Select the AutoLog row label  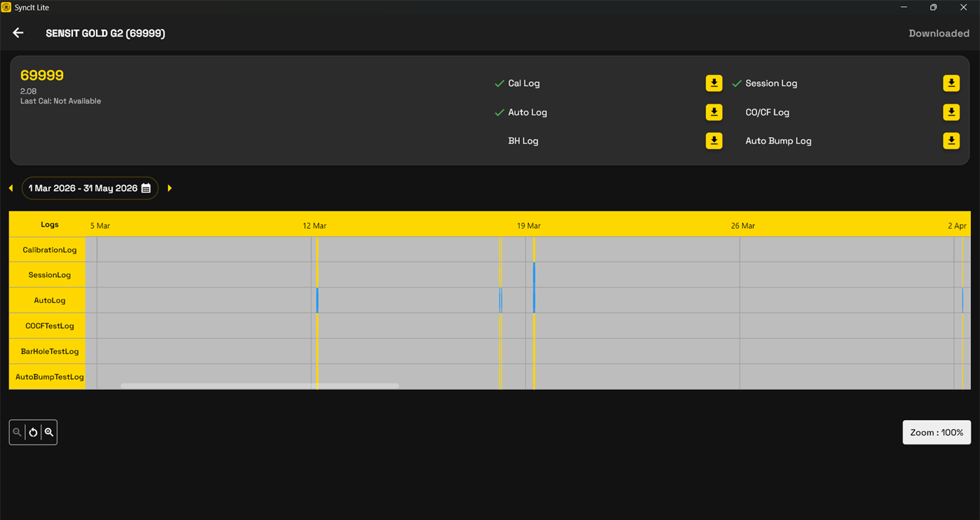click(x=50, y=300)
